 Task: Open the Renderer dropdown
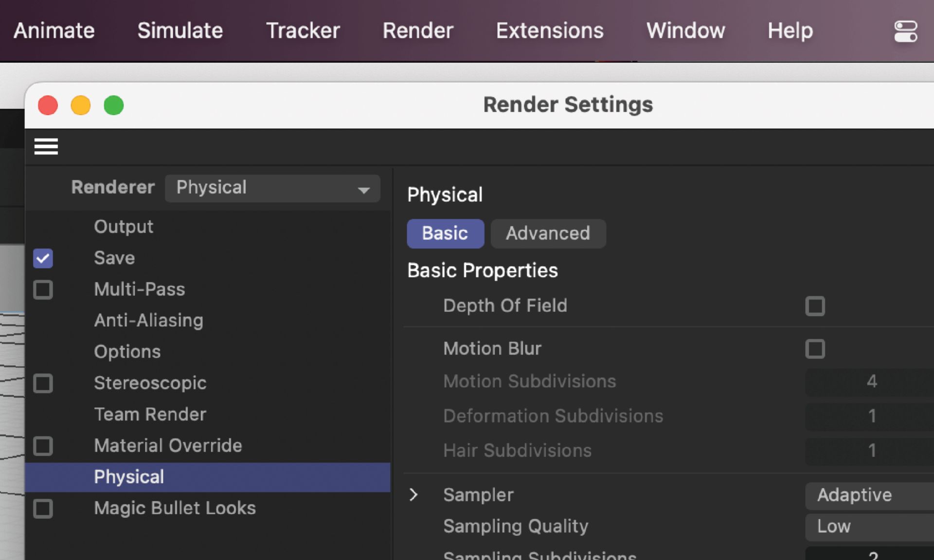(x=272, y=188)
